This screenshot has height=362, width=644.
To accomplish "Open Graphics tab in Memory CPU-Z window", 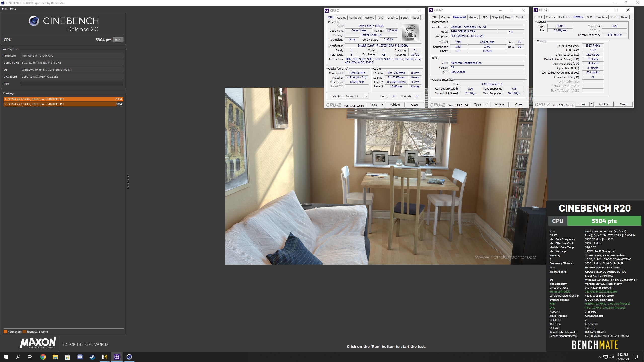I will tap(601, 17).
